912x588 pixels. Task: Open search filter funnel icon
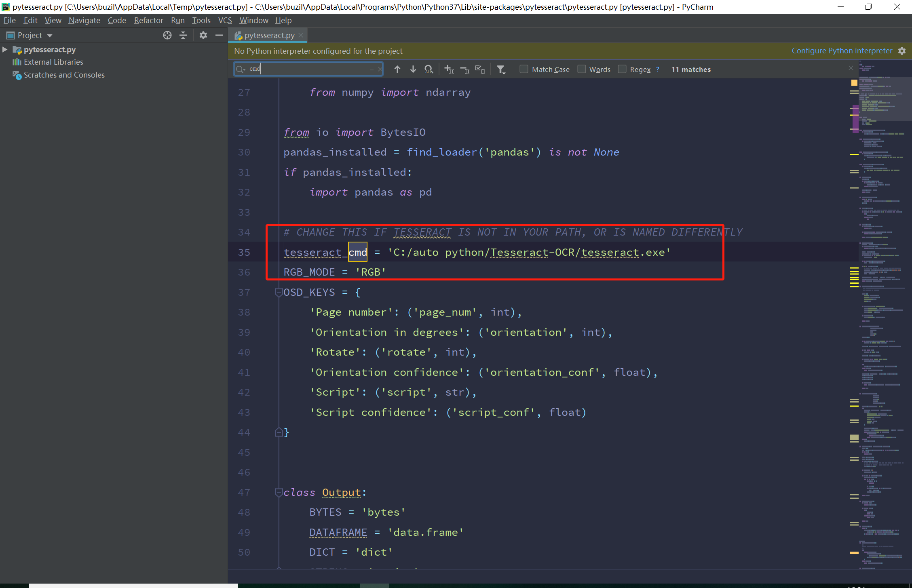tap(501, 70)
